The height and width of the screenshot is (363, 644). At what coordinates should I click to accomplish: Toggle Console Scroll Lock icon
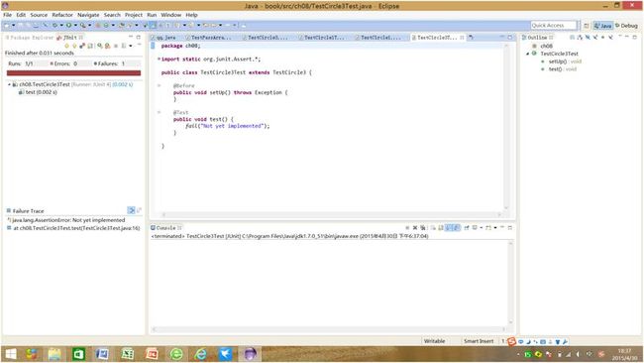(441, 227)
